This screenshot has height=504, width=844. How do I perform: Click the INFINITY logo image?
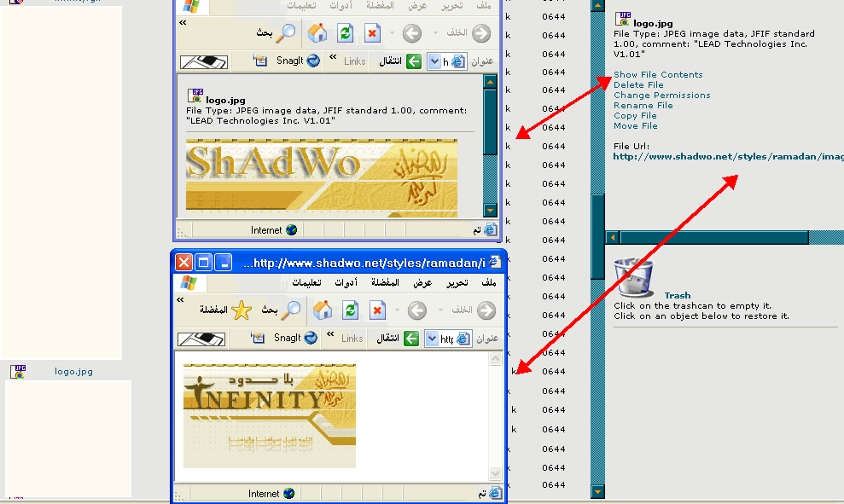[269, 416]
